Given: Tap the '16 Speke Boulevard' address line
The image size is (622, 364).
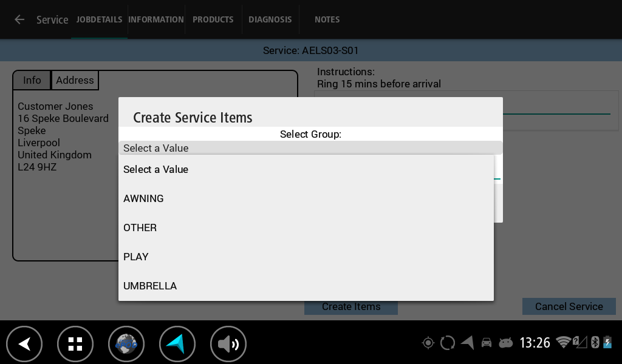Looking at the screenshot, I should pyautogui.click(x=63, y=118).
